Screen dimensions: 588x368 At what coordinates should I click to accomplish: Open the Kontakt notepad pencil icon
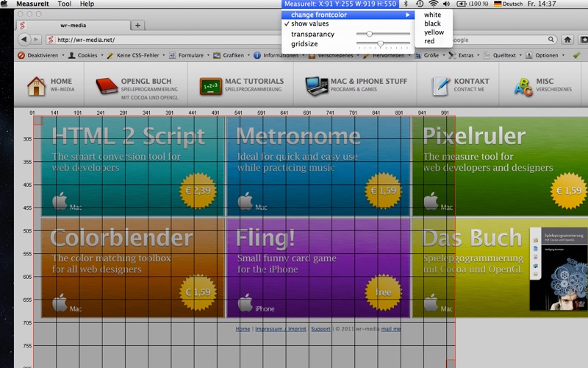click(x=440, y=86)
